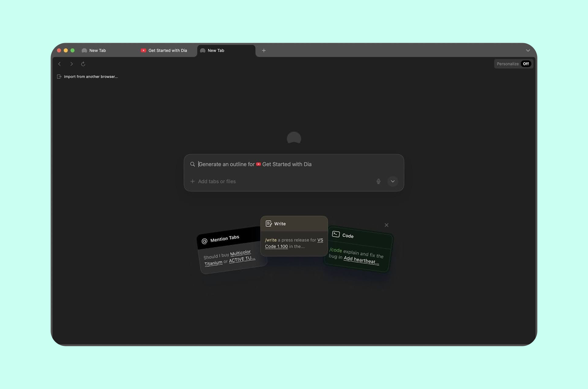Dismiss the suggestion cards with the X
Screen dimensions: 588x389
coord(386,225)
